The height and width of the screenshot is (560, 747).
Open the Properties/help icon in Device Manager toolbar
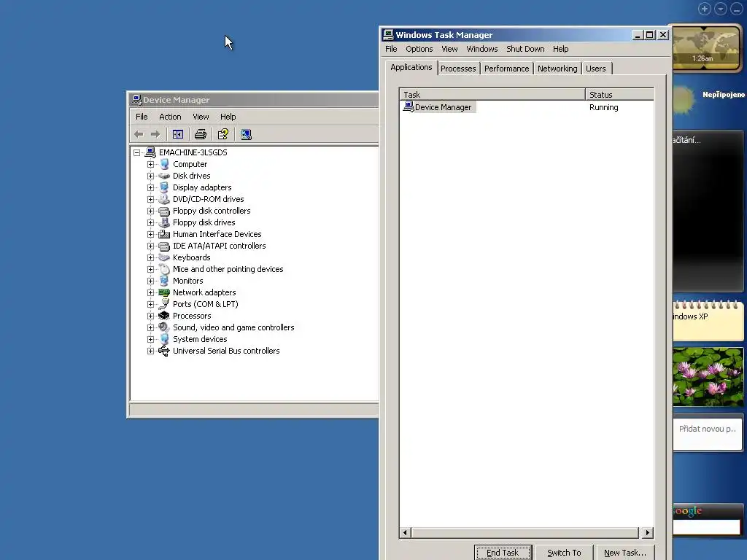[x=223, y=134]
